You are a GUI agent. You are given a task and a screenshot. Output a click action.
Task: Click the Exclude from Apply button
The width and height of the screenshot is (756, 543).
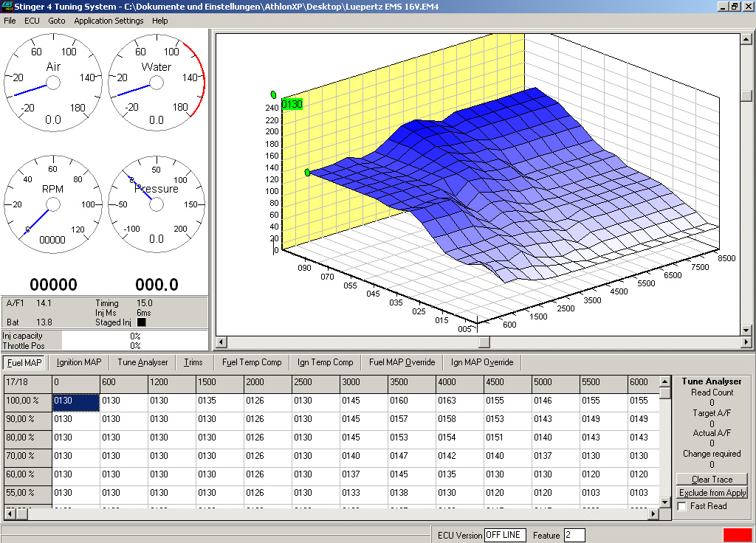coord(712,493)
